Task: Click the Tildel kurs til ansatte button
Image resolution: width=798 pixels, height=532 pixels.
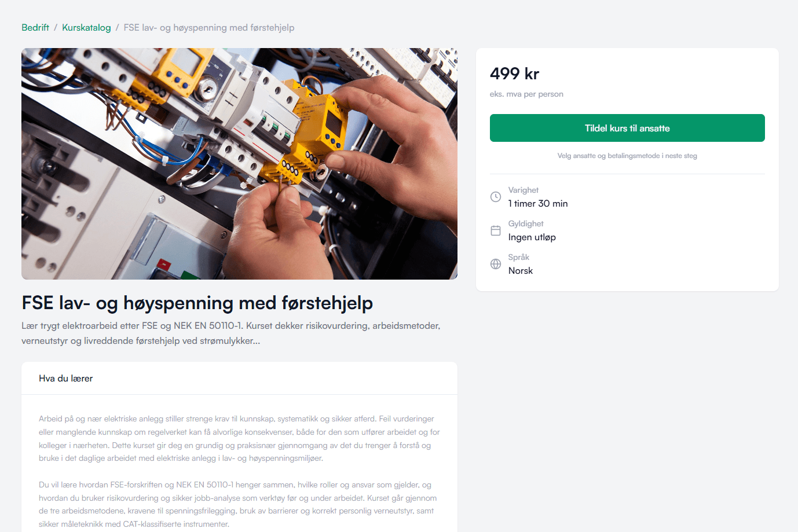Action: [x=627, y=128]
